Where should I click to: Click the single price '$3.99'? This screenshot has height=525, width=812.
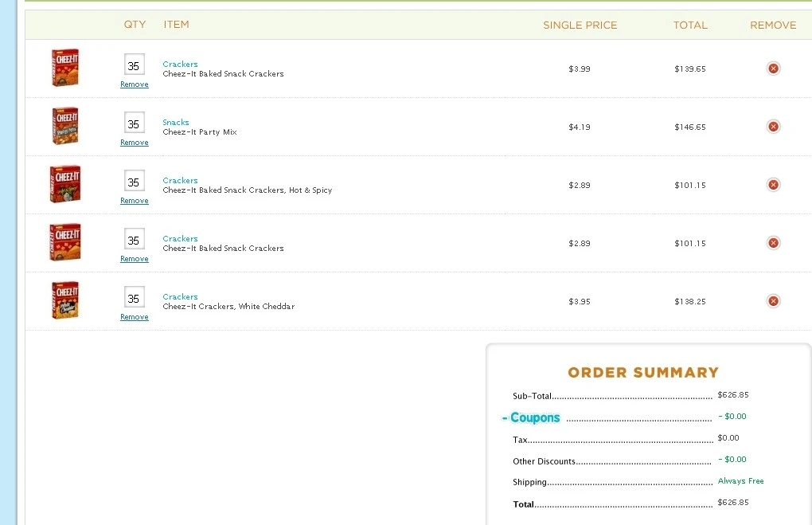[x=580, y=69]
